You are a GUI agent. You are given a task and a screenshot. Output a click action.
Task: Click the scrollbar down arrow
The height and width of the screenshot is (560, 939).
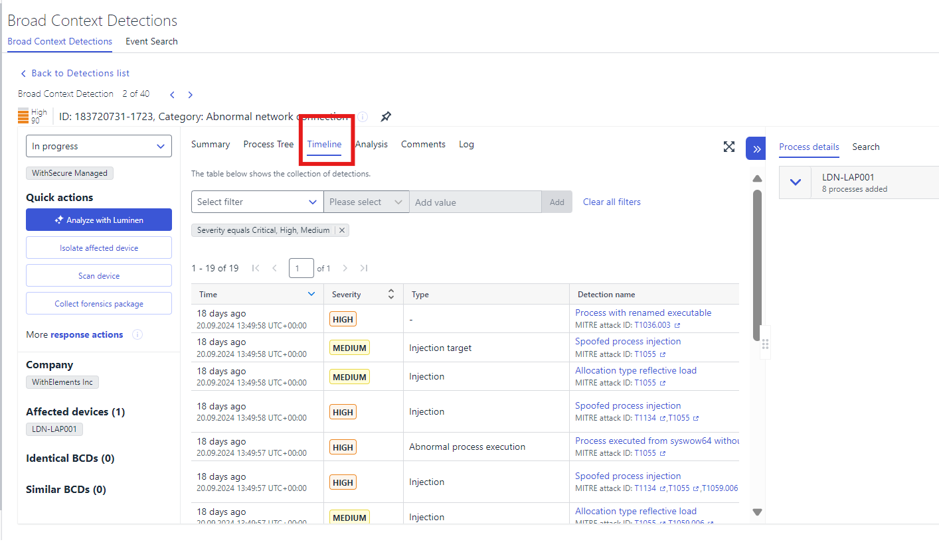757,512
